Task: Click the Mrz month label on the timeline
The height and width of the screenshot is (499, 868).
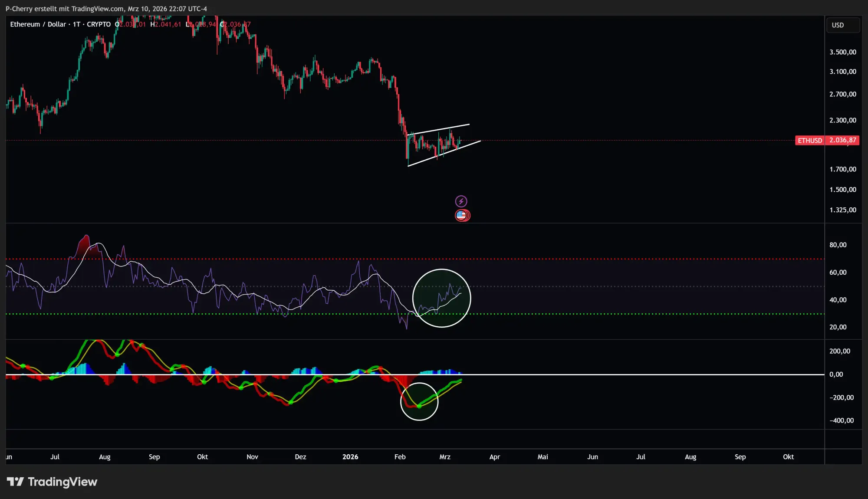Action: pyautogui.click(x=445, y=456)
